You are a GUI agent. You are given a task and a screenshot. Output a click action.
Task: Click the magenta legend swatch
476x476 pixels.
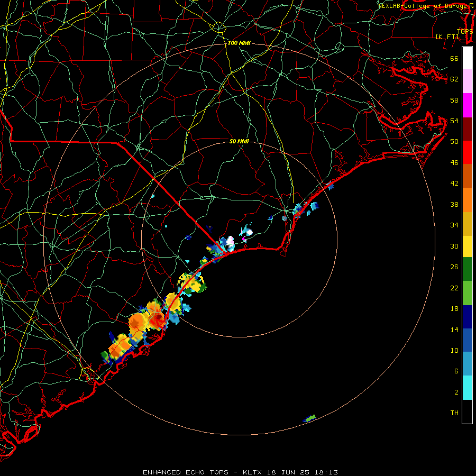(467, 105)
